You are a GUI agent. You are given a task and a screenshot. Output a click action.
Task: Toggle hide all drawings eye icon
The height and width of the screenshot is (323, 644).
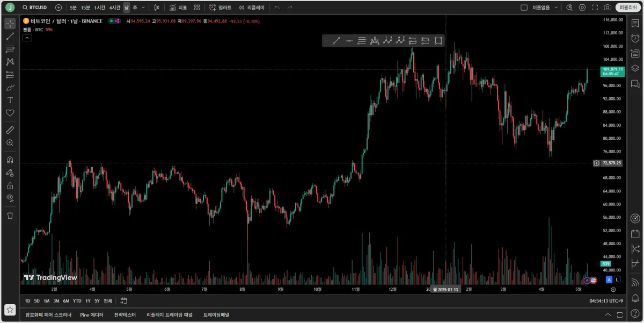click(10, 198)
